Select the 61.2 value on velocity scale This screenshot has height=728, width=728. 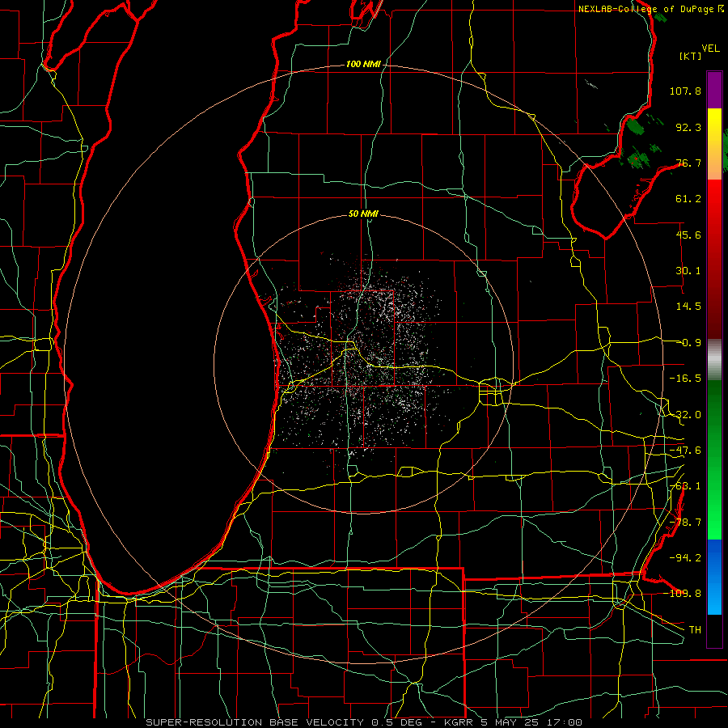pyautogui.click(x=688, y=199)
